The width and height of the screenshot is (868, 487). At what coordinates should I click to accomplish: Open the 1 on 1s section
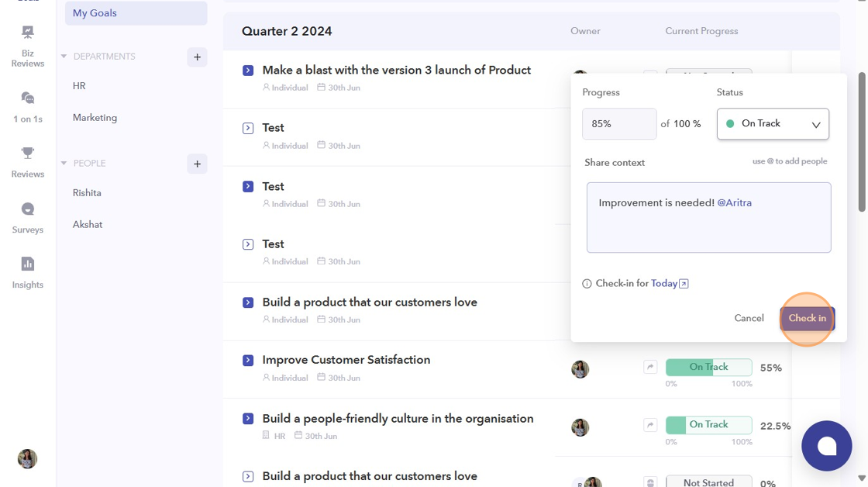click(28, 106)
